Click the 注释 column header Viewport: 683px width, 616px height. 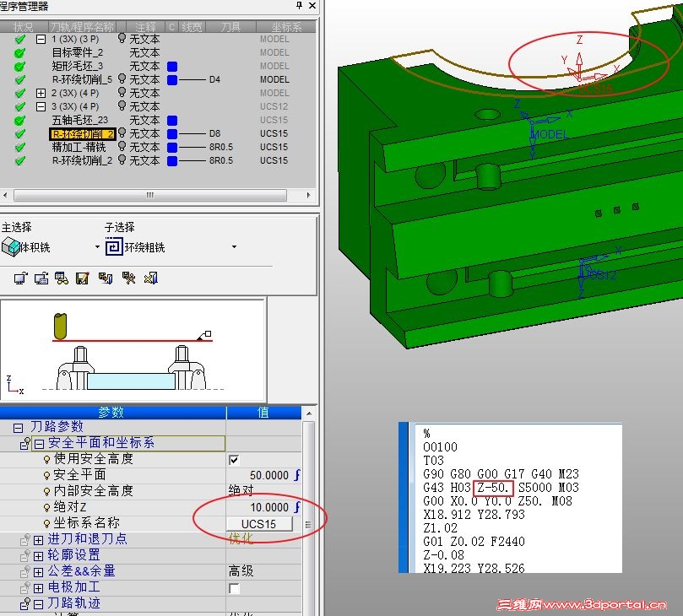145,27
